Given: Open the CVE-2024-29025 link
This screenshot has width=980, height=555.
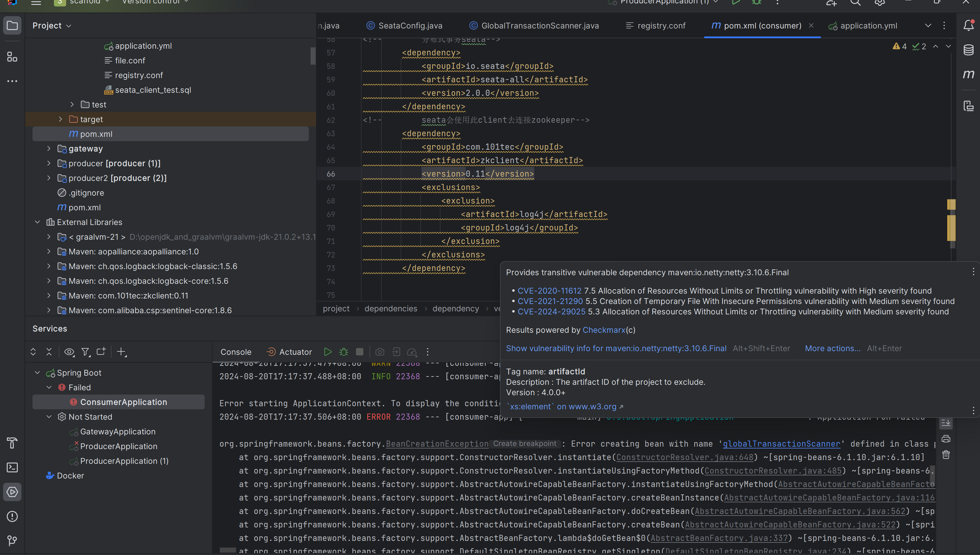Looking at the screenshot, I should pos(551,311).
